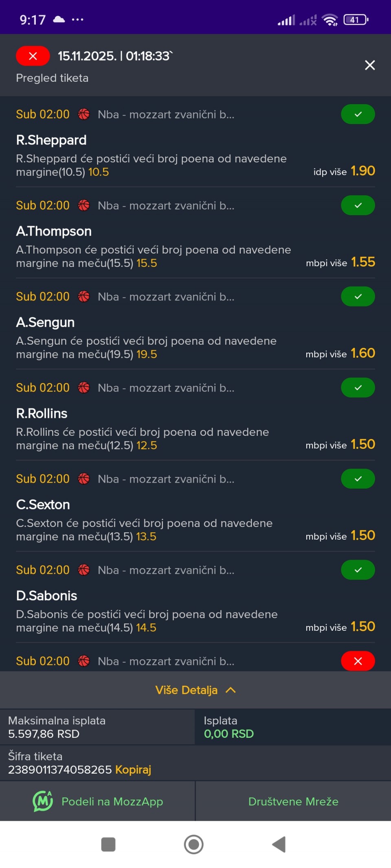Tap the 1.90 odds for R.Sheppard

pos(362,171)
